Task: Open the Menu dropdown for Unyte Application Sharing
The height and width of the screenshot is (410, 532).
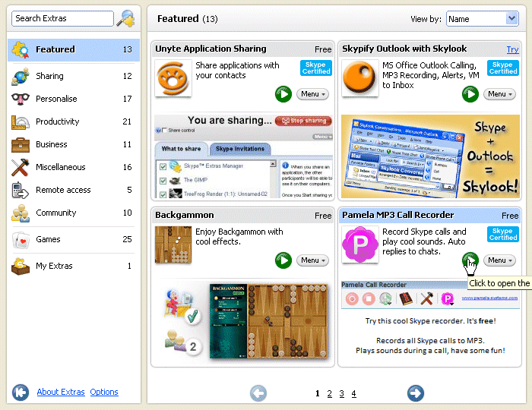Action: click(x=312, y=94)
